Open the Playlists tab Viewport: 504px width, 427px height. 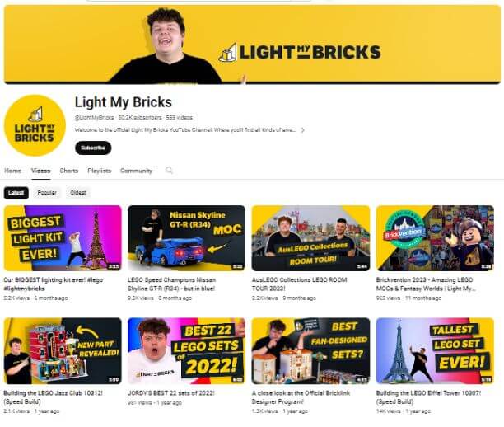coord(100,171)
